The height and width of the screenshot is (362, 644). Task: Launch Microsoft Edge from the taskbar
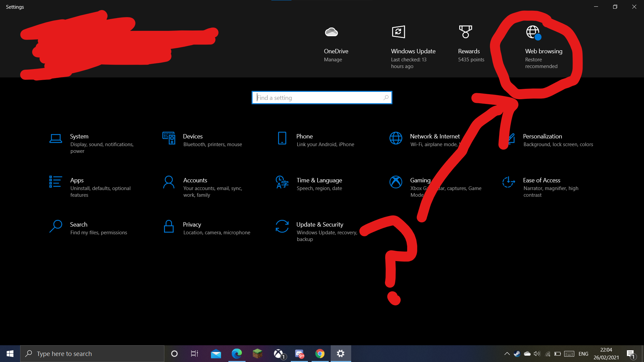coord(237,354)
